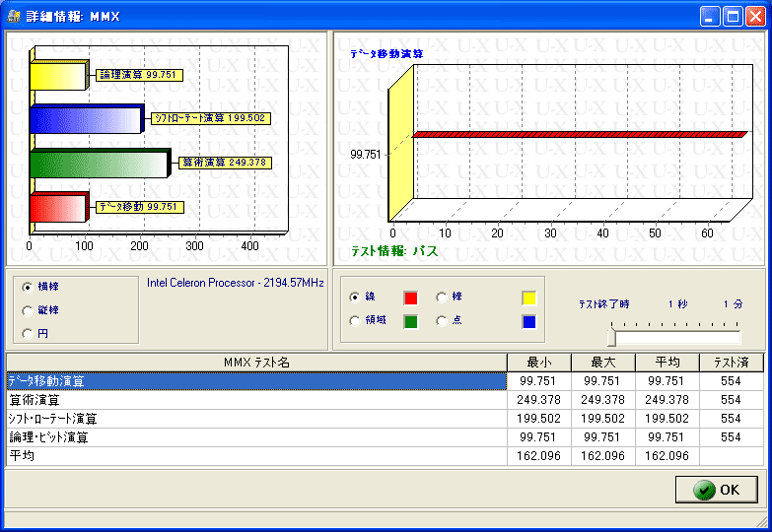
Task: Click the MMX テスト名 column header
Action: 256,363
